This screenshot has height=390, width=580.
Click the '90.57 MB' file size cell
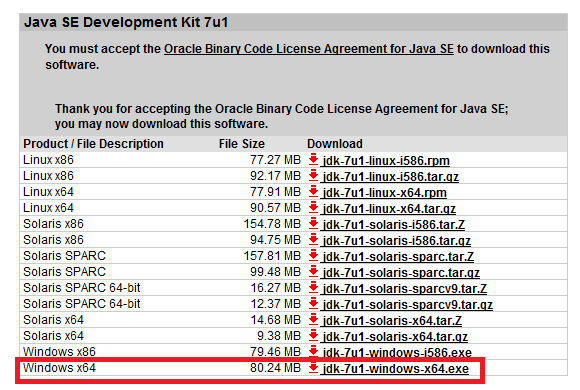pyautogui.click(x=275, y=208)
